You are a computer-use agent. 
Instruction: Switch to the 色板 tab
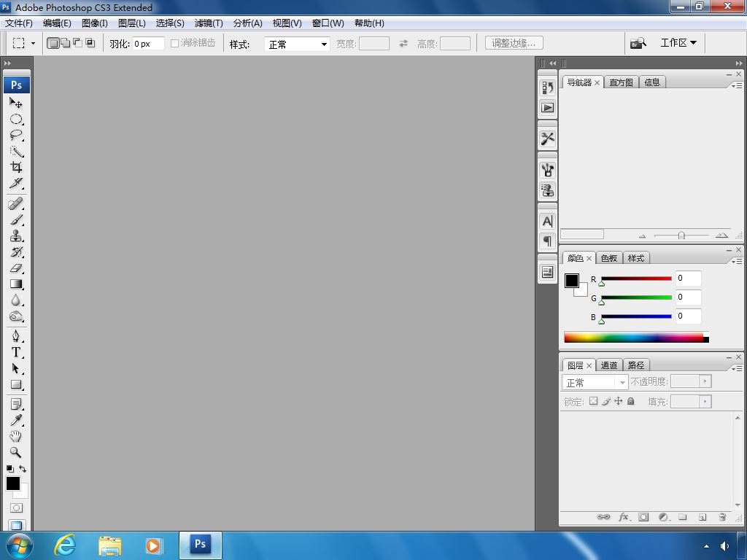pos(609,258)
